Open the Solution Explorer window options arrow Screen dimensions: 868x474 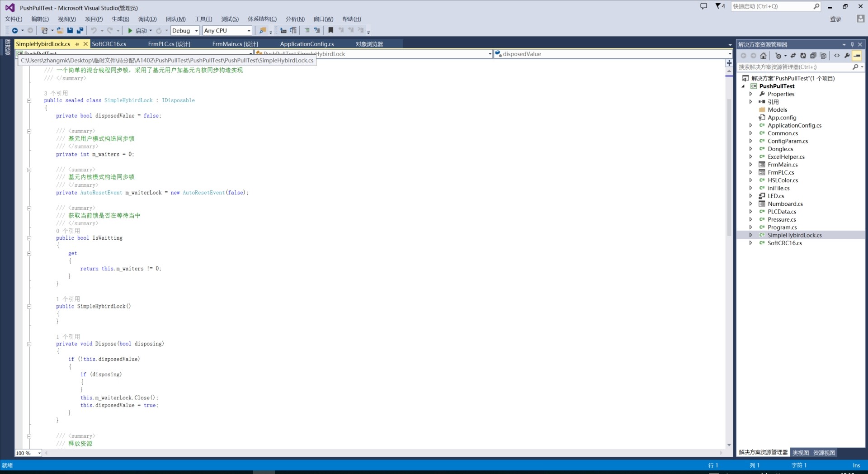click(x=844, y=44)
